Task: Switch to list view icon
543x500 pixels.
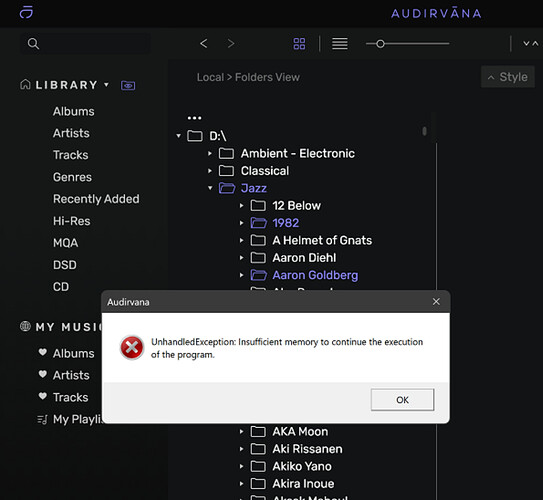Action: tap(340, 44)
